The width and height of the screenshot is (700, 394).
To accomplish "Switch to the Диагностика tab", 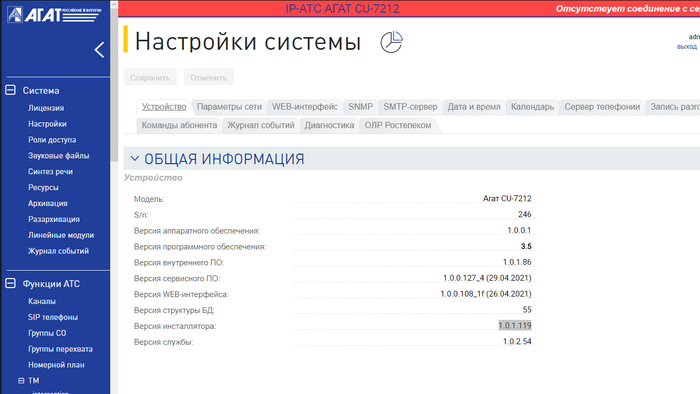I will pyautogui.click(x=329, y=125).
